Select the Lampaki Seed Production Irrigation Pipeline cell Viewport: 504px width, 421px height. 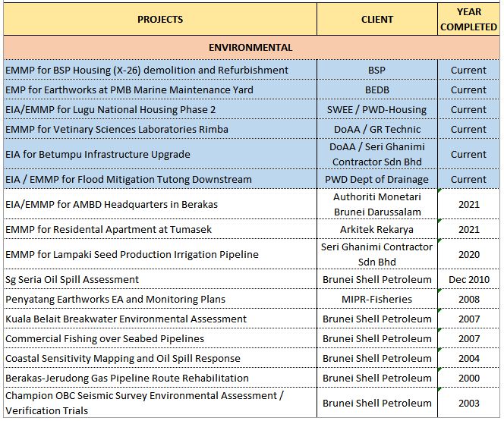[132, 254]
